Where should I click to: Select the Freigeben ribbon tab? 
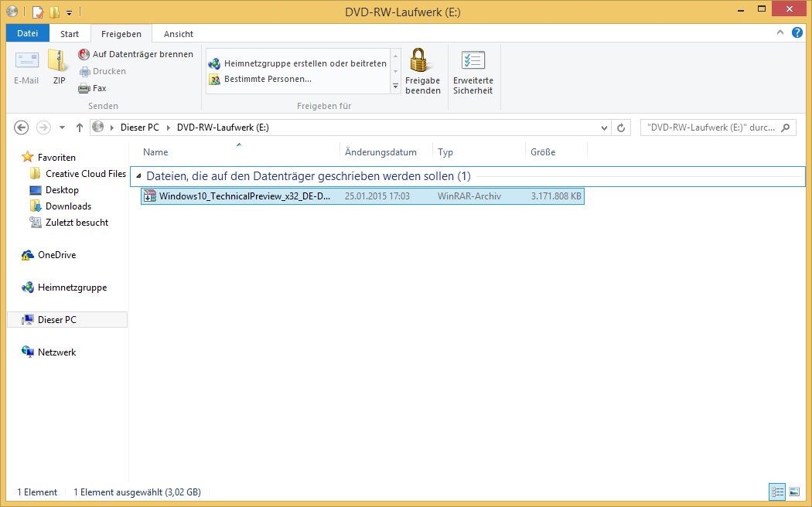click(x=121, y=34)
